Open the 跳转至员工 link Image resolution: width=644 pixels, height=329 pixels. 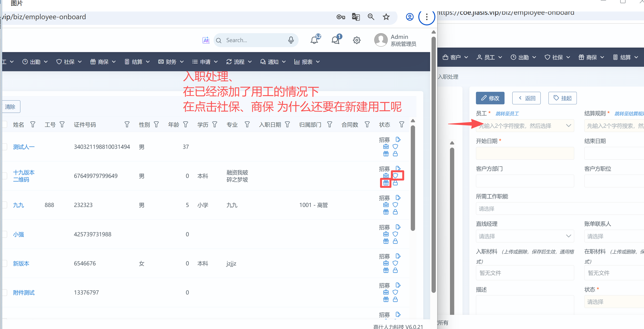coord(507,114)
